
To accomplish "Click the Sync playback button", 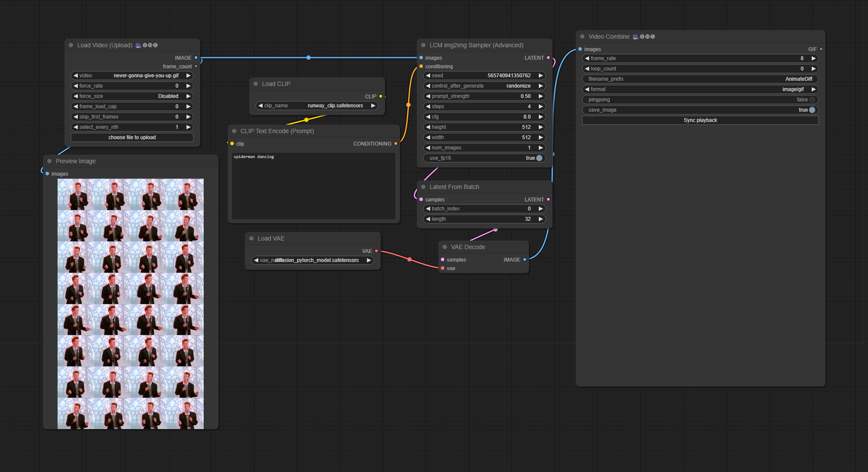I will tap(700, 120).
